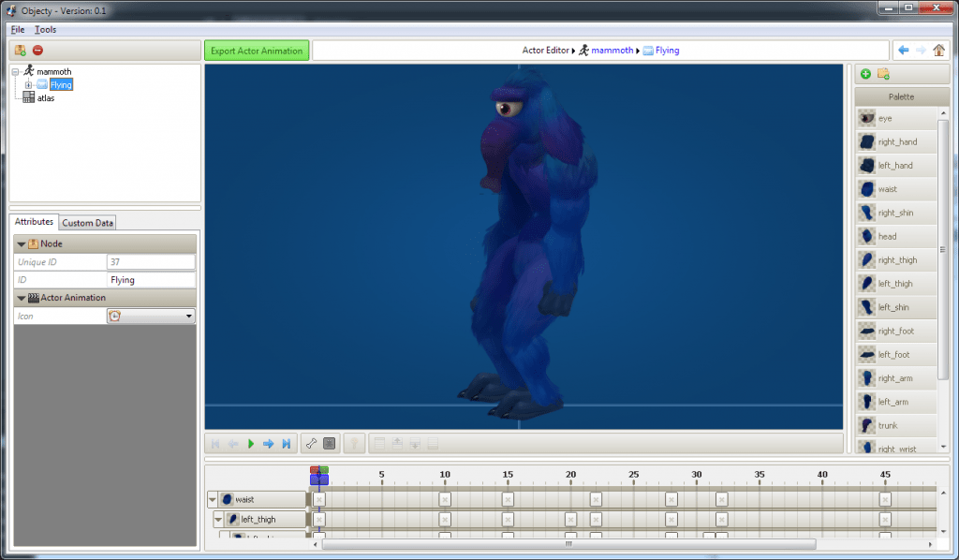Open the Tools menu
The image size is (959, 560).
pyautogui.click(x=45, y=29)
